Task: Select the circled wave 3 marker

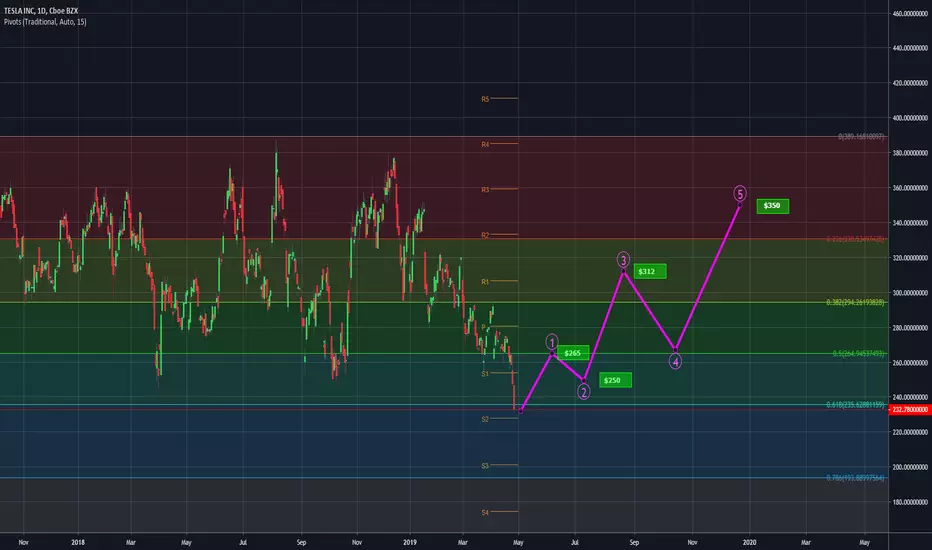Action: pyautogui.click(x=623, y=260)
